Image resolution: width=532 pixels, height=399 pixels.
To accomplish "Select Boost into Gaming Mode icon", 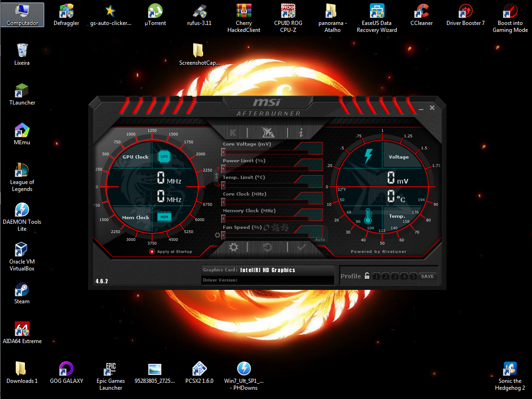I will 510,18.
